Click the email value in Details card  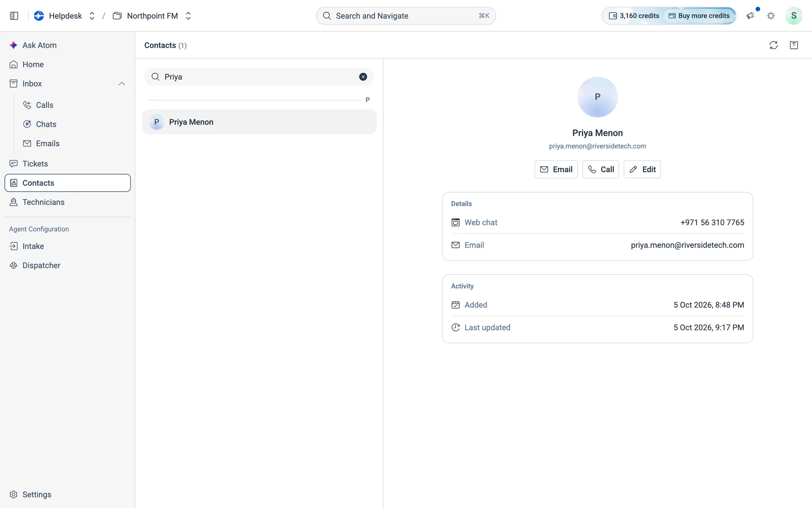click(x=687, y=245)
